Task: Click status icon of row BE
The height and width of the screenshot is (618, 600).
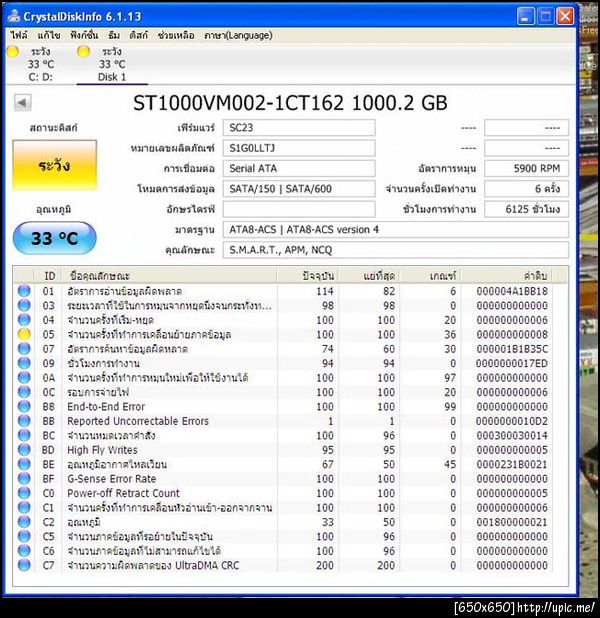Action: pos(24,464)
